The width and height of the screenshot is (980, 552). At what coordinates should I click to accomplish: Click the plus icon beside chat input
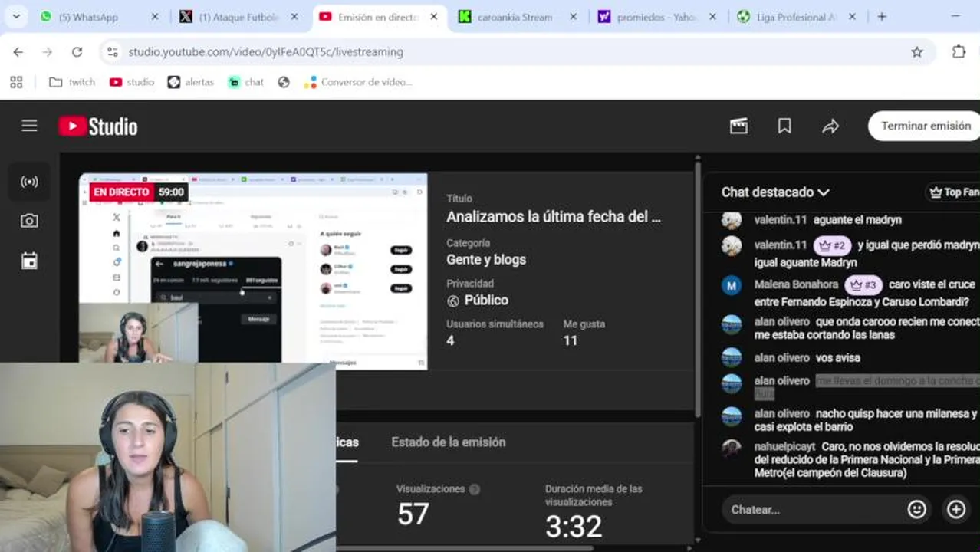click(x=956, y=510)
